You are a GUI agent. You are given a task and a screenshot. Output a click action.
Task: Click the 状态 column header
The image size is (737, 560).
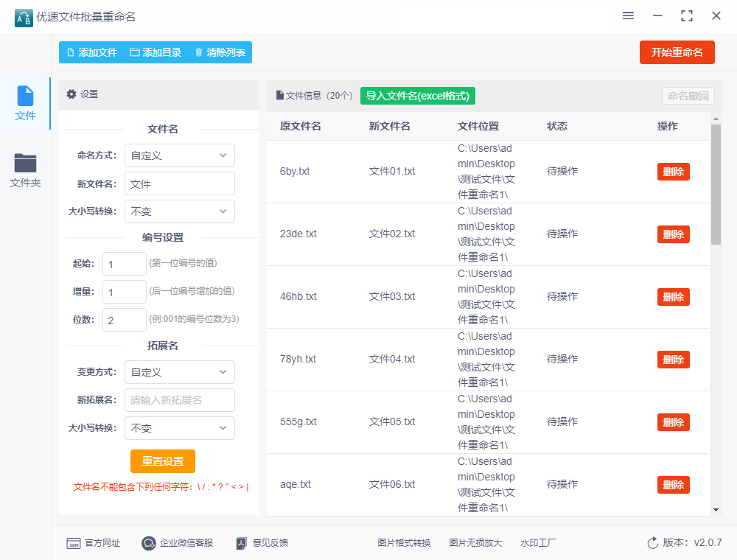click(x=557, y=127)
